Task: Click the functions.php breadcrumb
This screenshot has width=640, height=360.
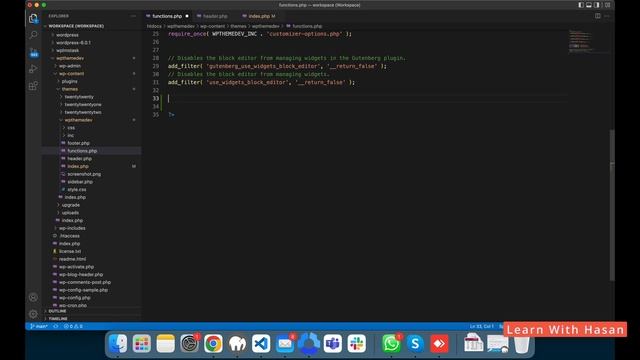Action: click(307, 26)
